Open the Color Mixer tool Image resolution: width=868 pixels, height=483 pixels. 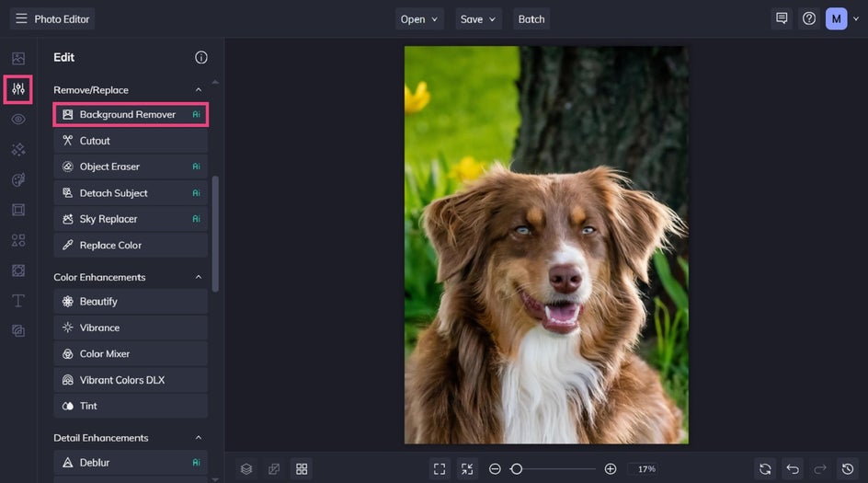(x=131, y=353)
